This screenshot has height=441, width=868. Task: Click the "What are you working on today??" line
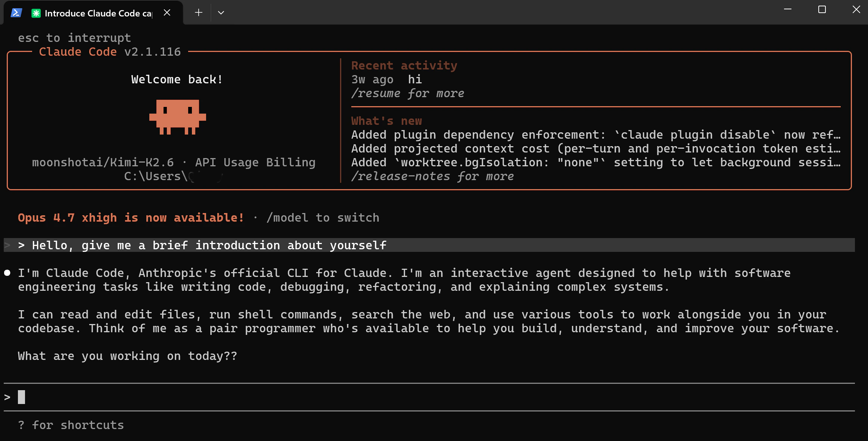127,356
